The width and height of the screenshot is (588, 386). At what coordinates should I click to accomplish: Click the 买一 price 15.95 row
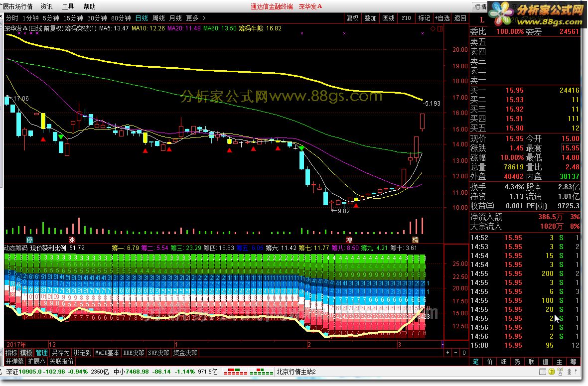pyautogui.click(x=525, y=90)
